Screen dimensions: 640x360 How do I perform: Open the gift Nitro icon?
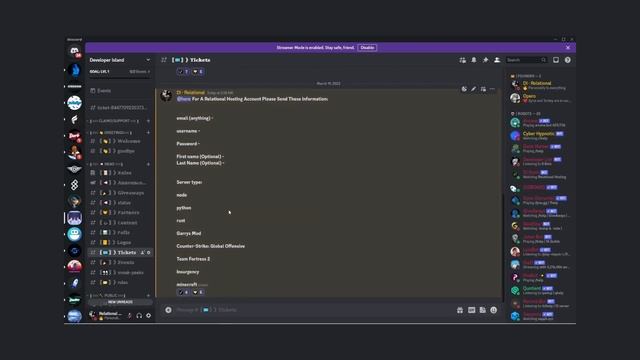460,310
